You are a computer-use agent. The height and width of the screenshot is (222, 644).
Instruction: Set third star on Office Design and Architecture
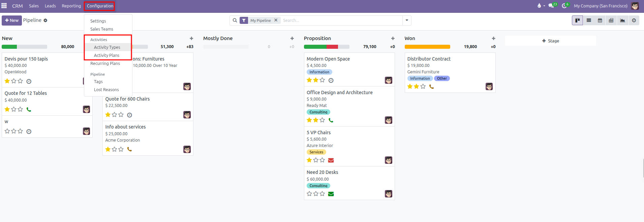pyautogui.click(x=322, y=120)
